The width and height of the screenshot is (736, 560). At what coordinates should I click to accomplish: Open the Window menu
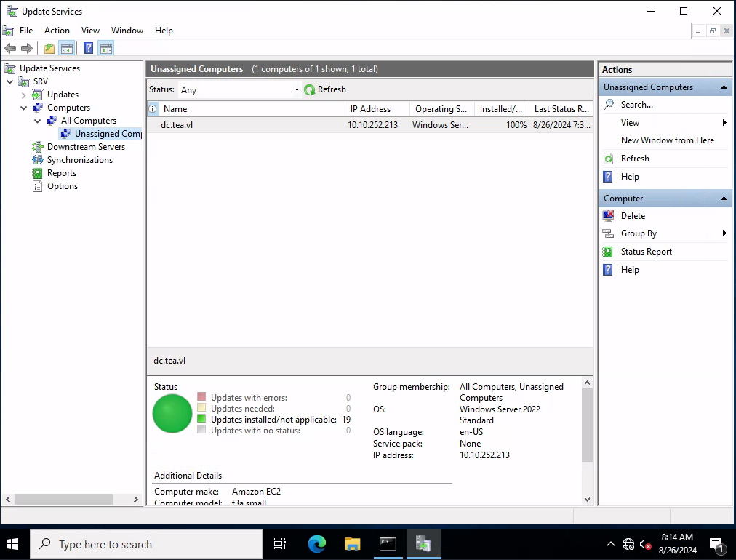(x=127, y=31)
